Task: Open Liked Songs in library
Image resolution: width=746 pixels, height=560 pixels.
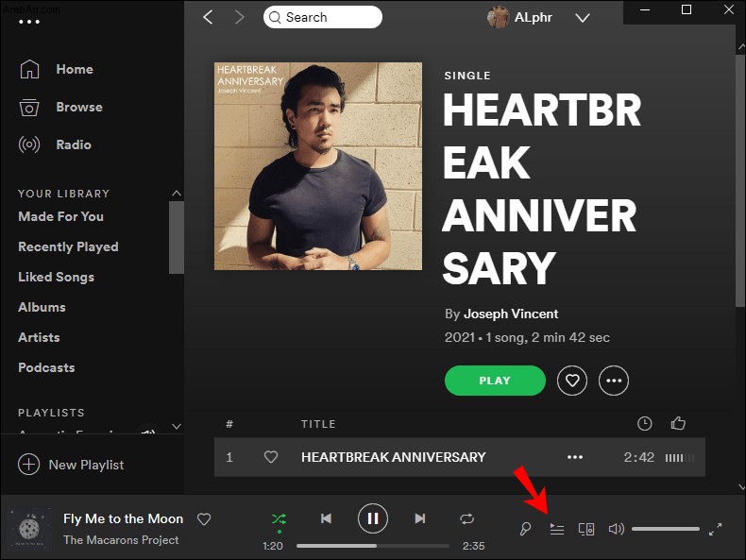Action: [x=56, y=277]
